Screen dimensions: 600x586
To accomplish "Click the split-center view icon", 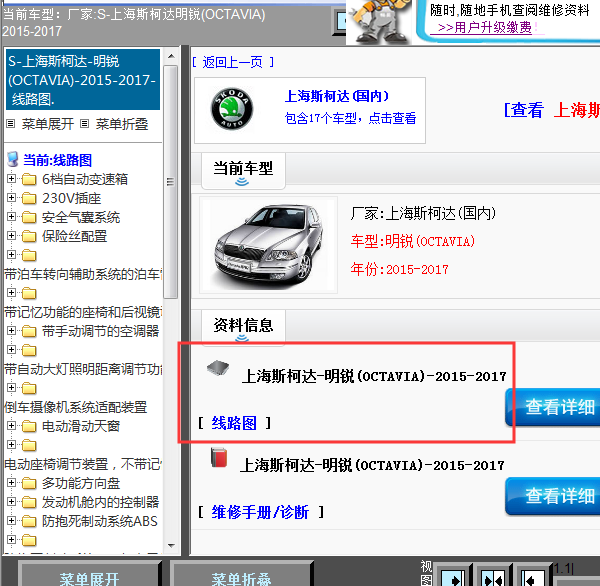I will coord(494,578).
